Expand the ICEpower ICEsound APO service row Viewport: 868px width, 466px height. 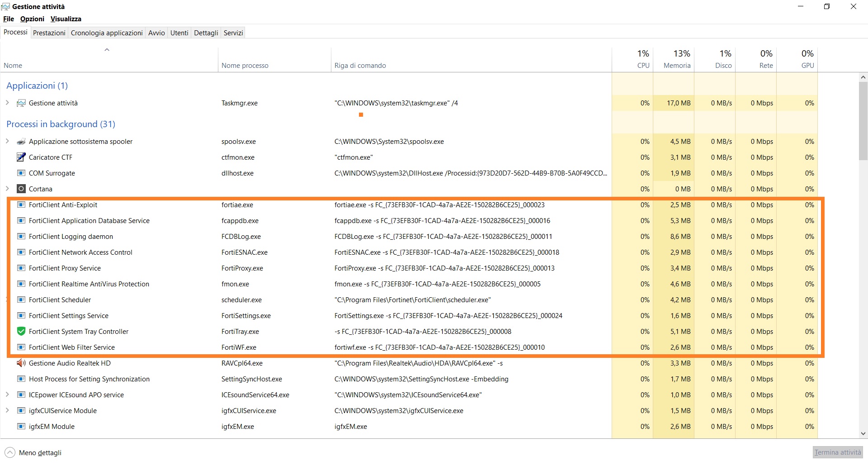tap(7, 395)
